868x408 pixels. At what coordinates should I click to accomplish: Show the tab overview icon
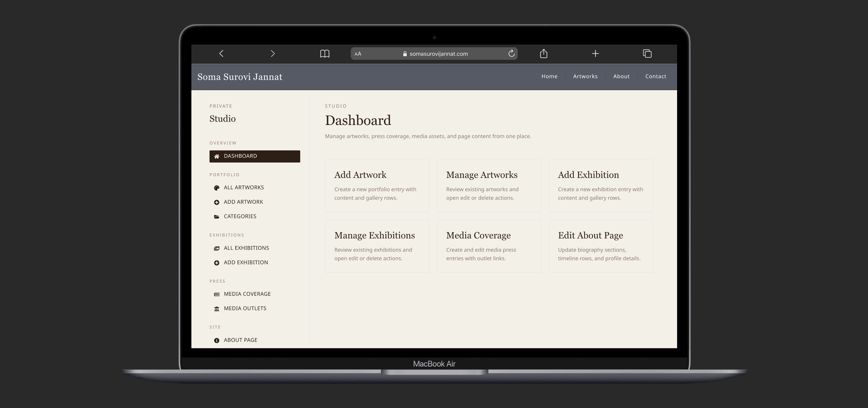647,54
